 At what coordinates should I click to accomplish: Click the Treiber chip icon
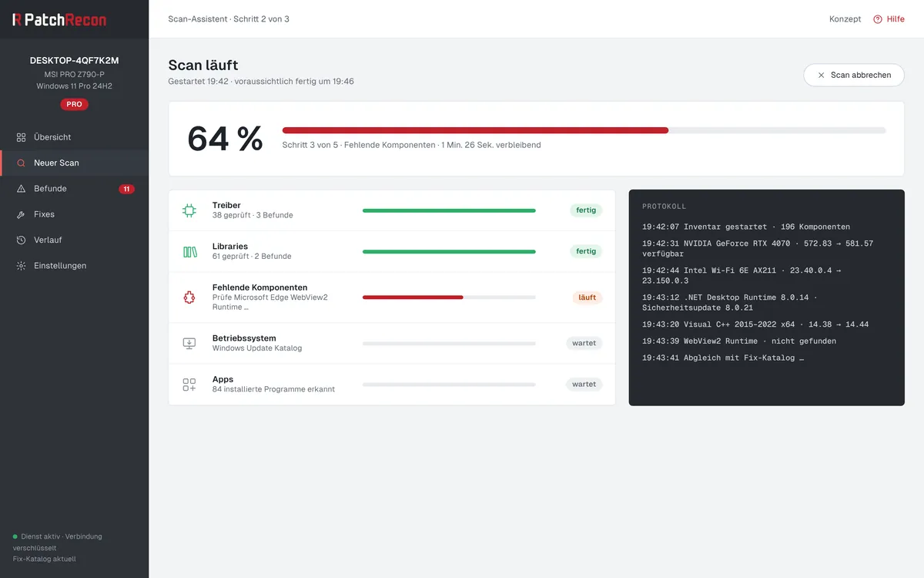click(x=189, y=210)
